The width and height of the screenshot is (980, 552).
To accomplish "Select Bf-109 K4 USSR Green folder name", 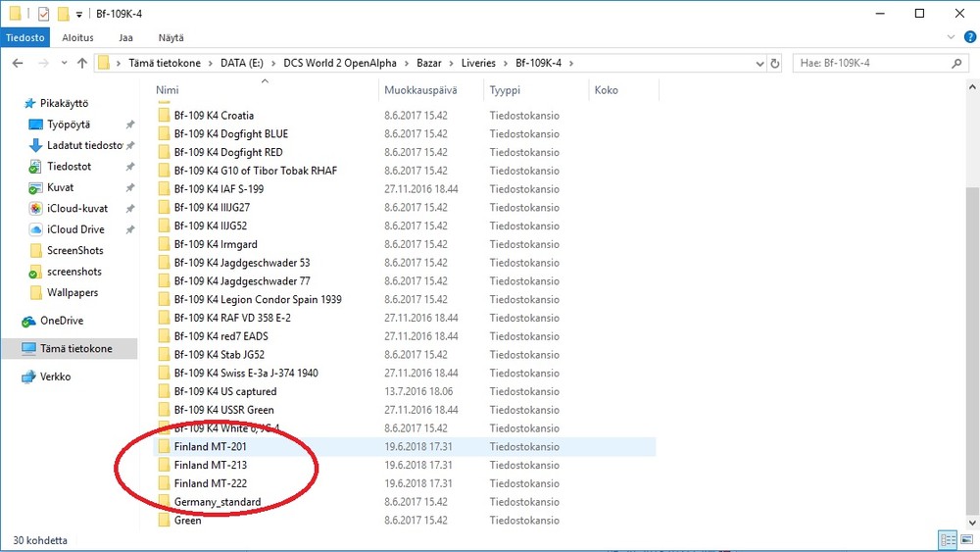I will pos(223,410).
